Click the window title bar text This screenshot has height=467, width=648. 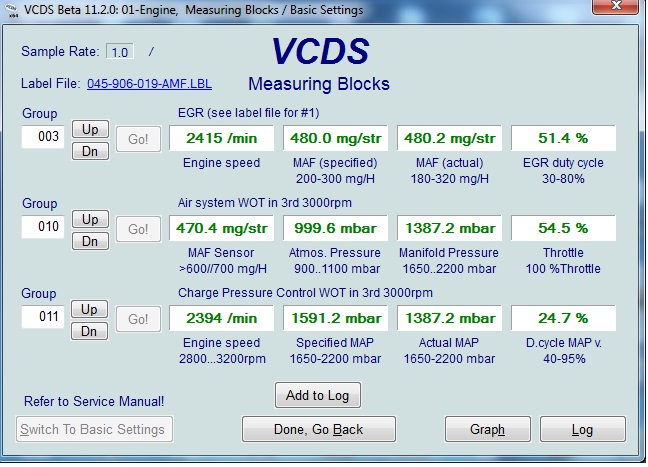point(193,10)
